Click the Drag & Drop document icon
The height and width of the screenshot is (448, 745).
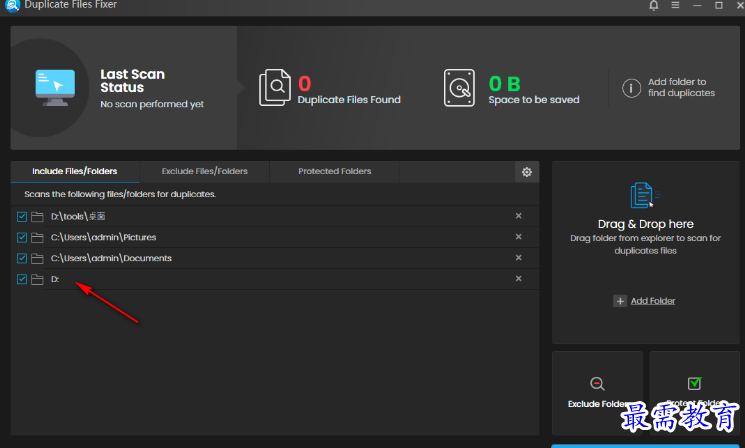[644, 195]
